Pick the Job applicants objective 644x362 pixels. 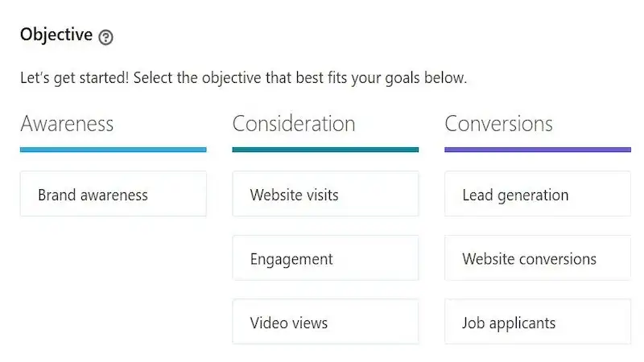tap(537, 323)
